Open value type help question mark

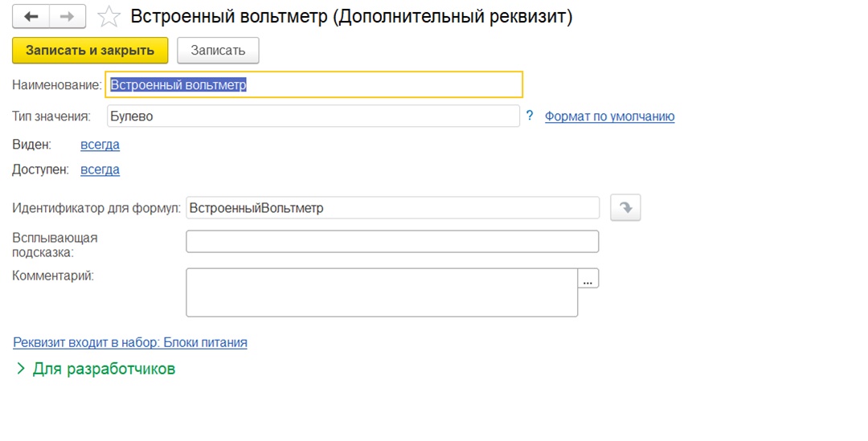coord(530,116)
